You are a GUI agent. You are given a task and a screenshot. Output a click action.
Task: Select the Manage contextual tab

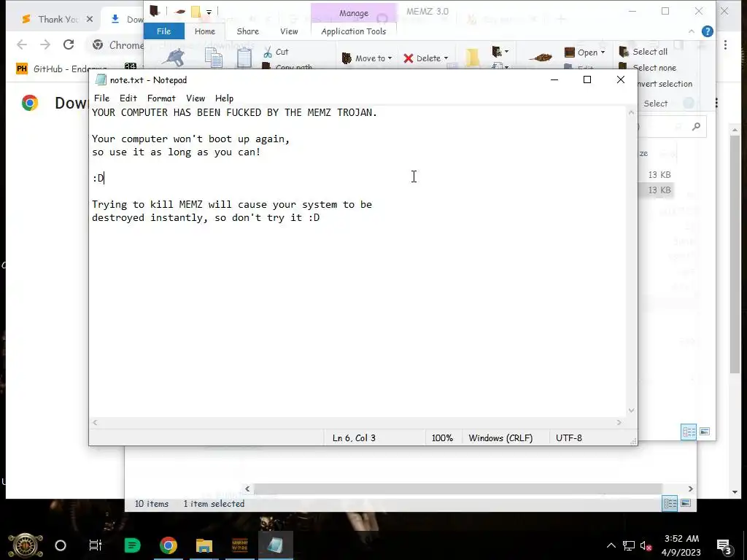354,13
